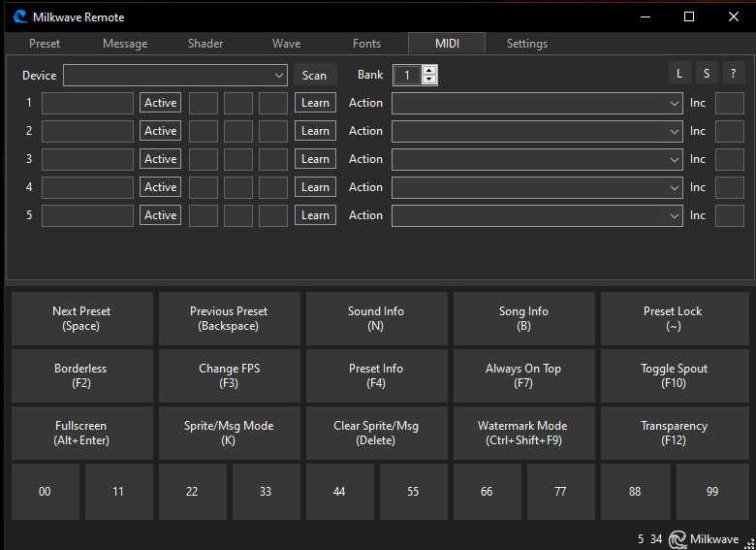Click the Inc value field in row 1
756x550 pixels.
[x=729, y=103]
